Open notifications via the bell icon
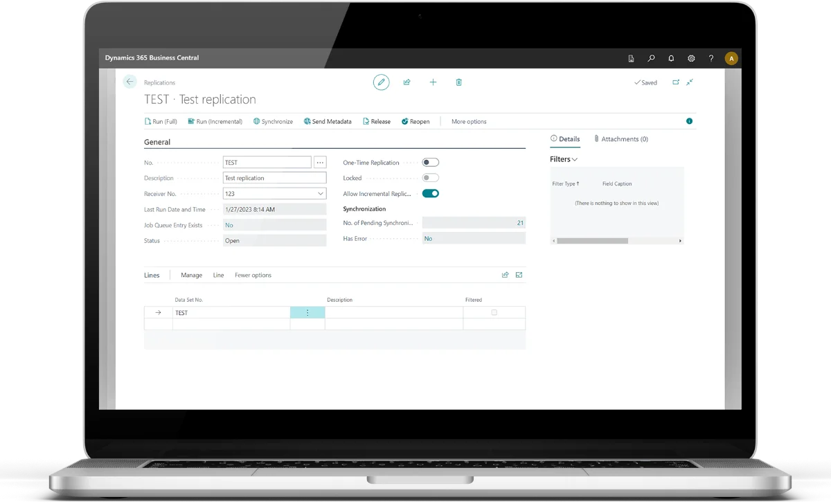This screenshot has height=504, width=831. [671, 59]
